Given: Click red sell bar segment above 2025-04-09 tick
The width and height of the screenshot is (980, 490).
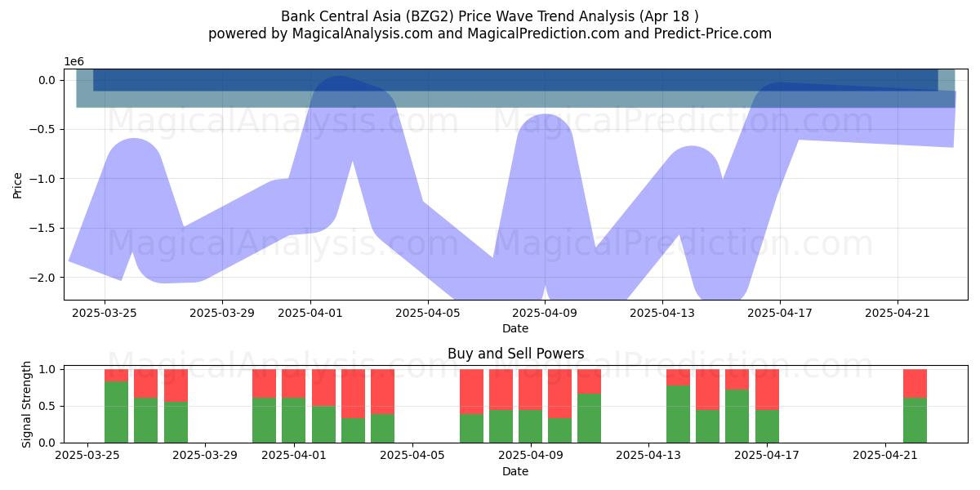Looking at the screenshot, I should pyautogui.click(x=531, y=390).
